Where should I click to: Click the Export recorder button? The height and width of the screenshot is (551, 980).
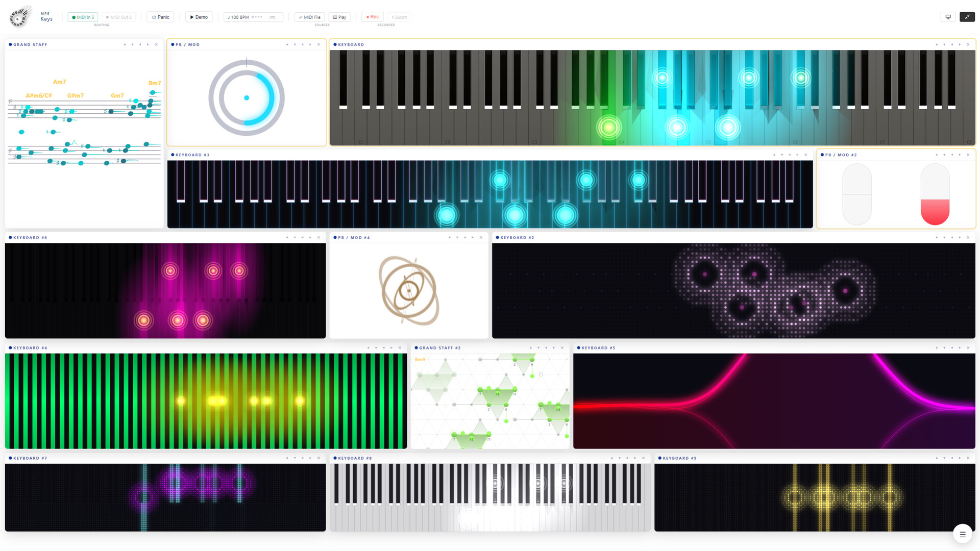click(399, 17)
